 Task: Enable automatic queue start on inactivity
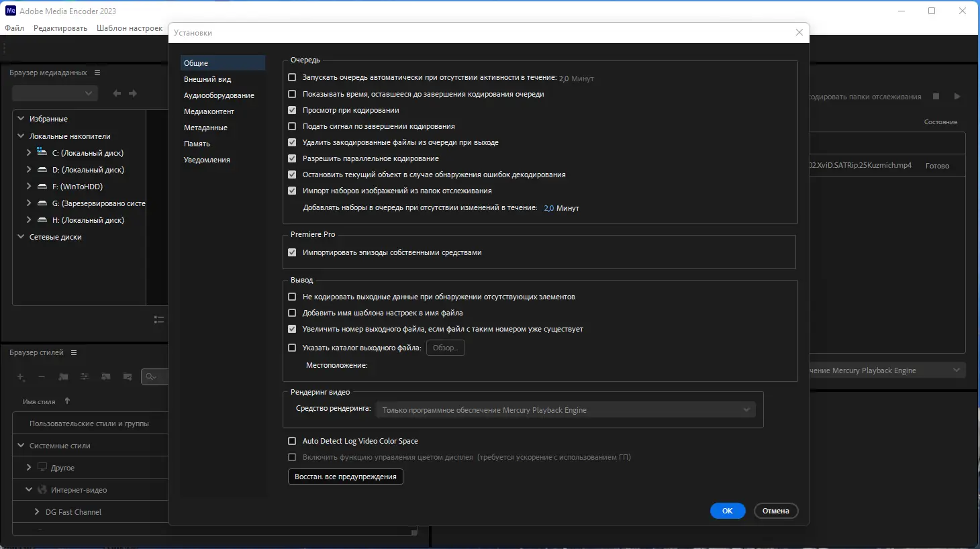[292, 78]
